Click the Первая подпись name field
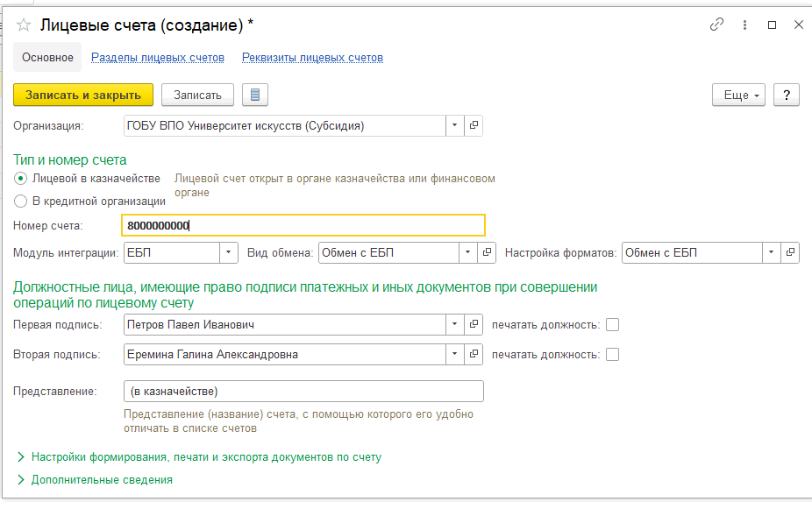The height and width of the screenshot is (509, 812). click(285, 324)
